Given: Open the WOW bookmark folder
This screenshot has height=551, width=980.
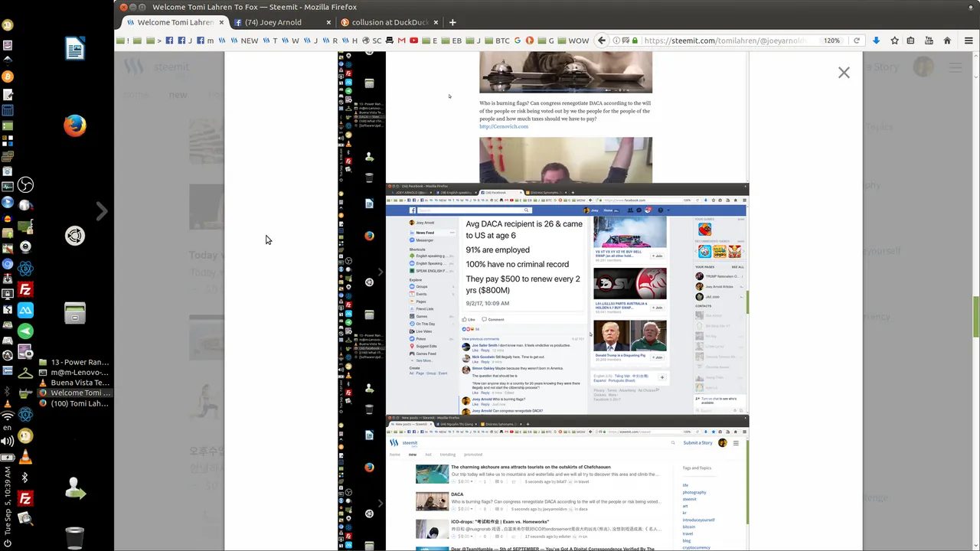Looking at the screenshot, I should pos(573,41).
